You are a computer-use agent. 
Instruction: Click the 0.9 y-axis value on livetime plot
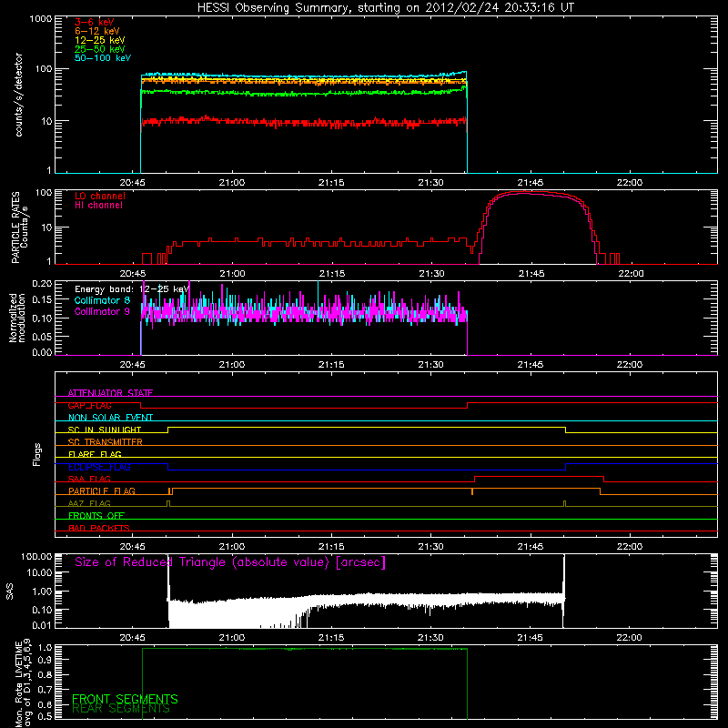(x=46, y=659)
